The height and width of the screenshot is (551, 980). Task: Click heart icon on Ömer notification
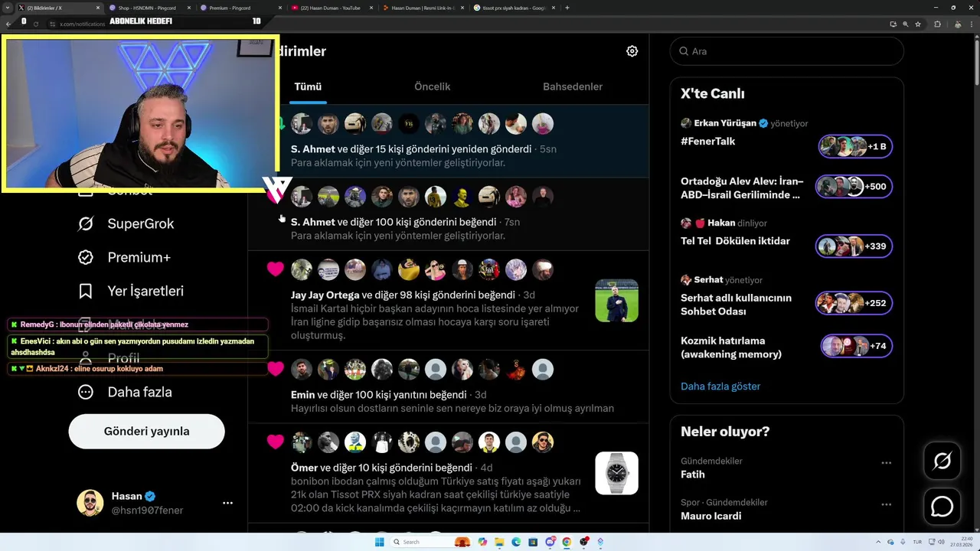coord(276,442)
